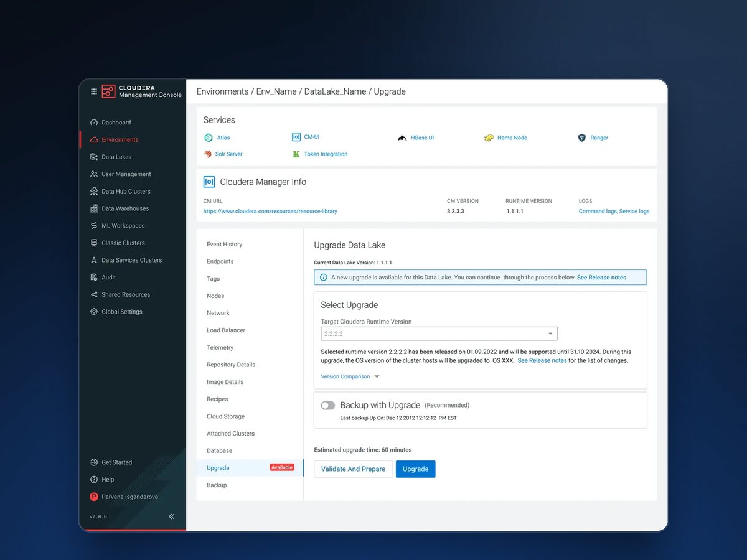Open the Telemetry tab

pos(220,348)
